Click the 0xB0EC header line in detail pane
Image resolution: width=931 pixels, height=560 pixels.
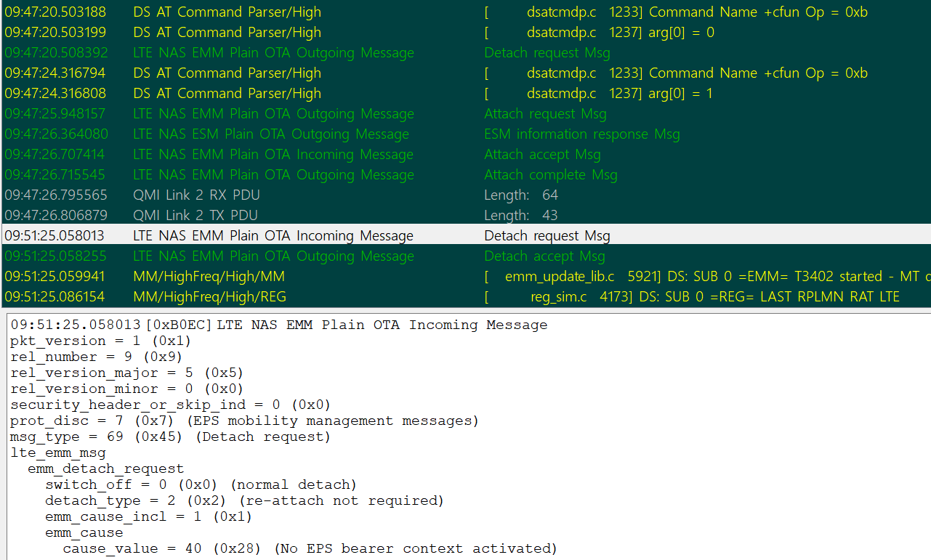point(279,325)
